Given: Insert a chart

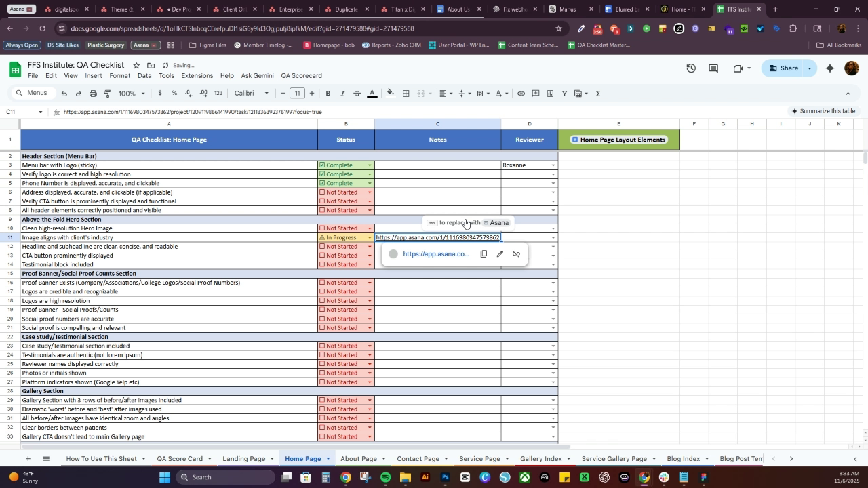Looking at the screenshot, I should pos(550,94).
